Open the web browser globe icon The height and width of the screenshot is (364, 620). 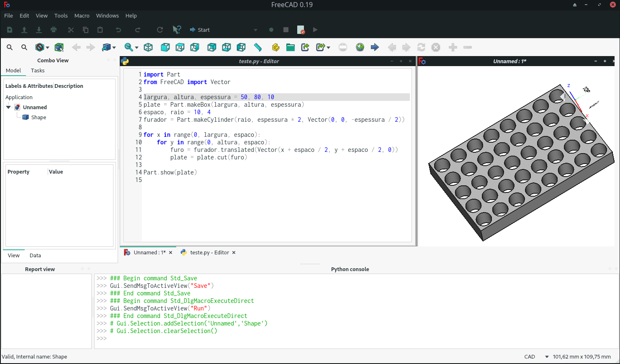tap(360, 47)
